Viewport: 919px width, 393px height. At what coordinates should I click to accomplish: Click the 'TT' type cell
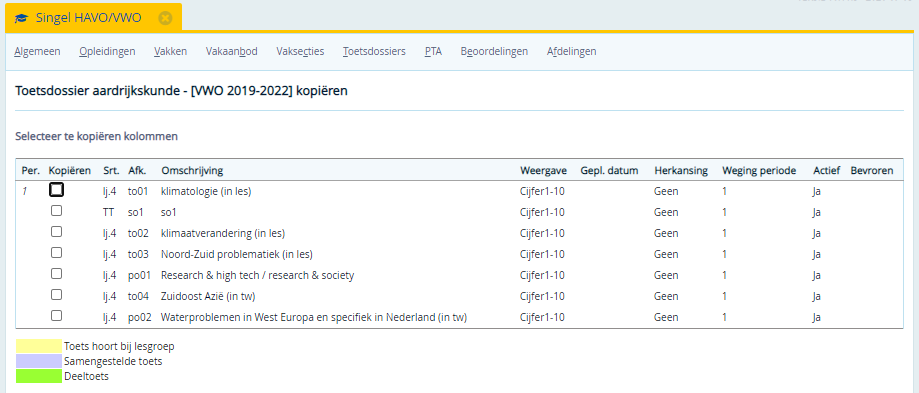pyautogui.click(x=108, y=212)
